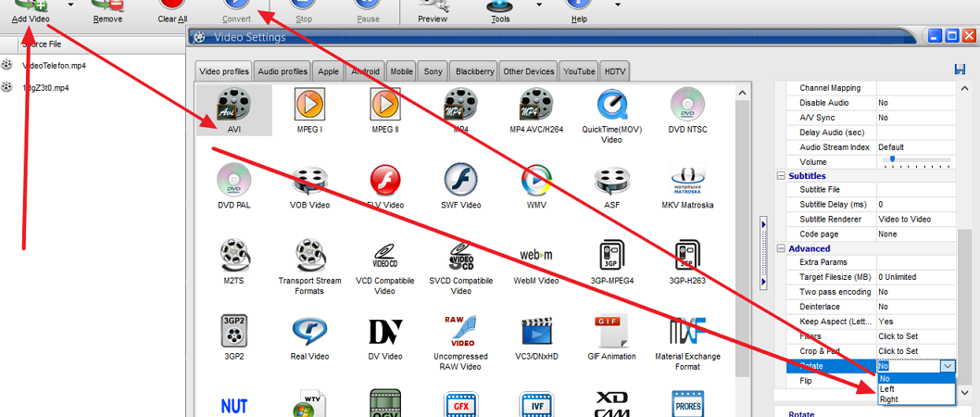The width and height of the screenshot is (980, 417).
Task: Switch to the Blackberry tab
Action: point(475,71)
